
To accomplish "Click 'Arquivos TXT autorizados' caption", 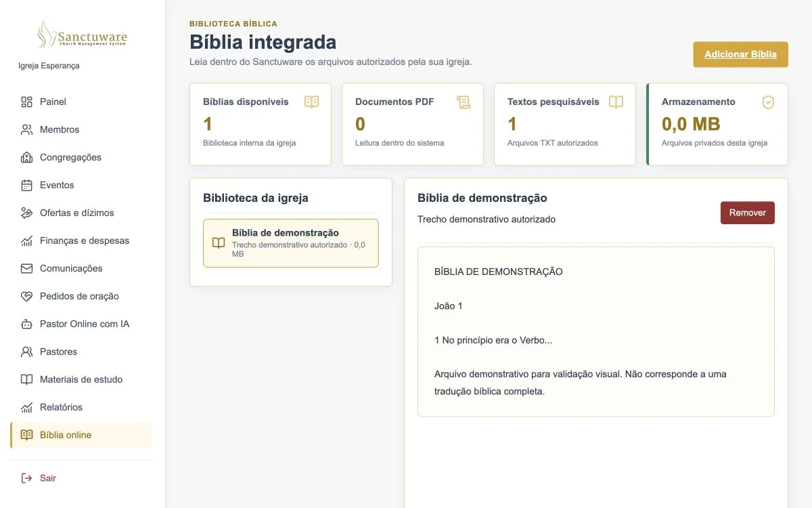I will point(553,143).
